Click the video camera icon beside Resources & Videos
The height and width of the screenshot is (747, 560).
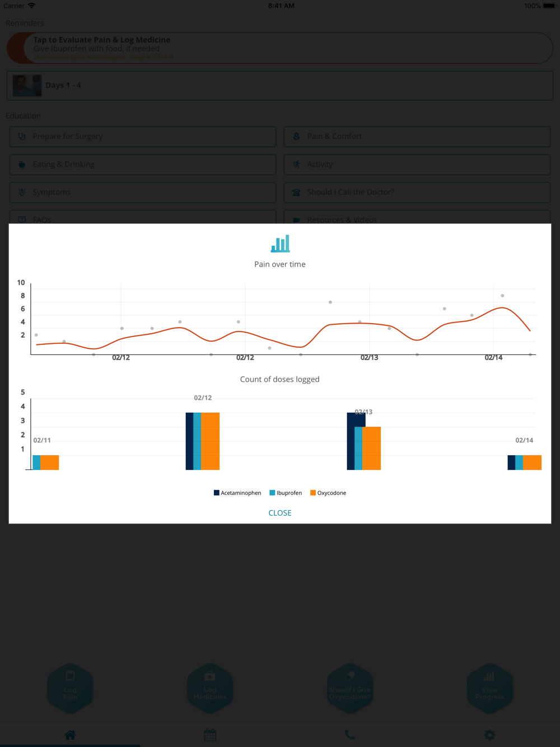tap(296, 220)
